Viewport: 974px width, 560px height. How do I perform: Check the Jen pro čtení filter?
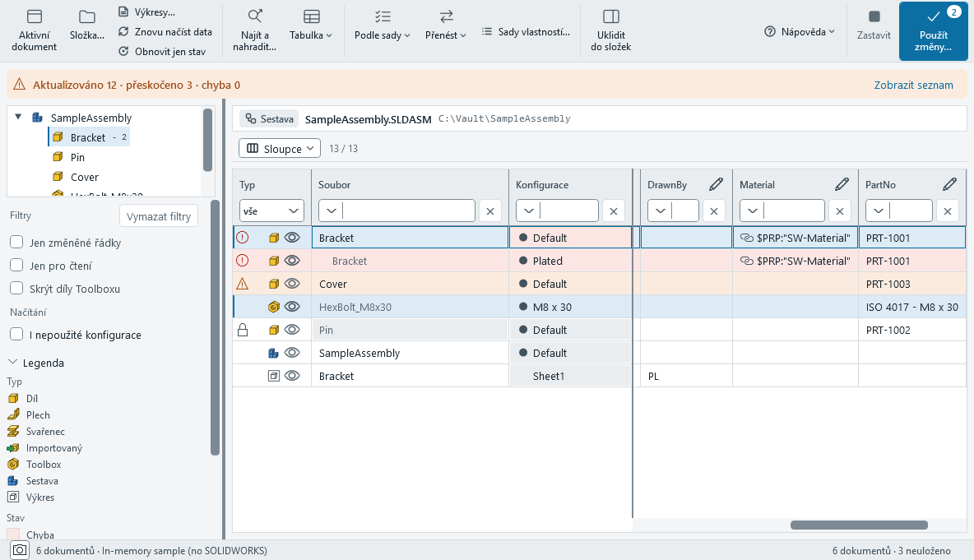click(x=16, y=265)
